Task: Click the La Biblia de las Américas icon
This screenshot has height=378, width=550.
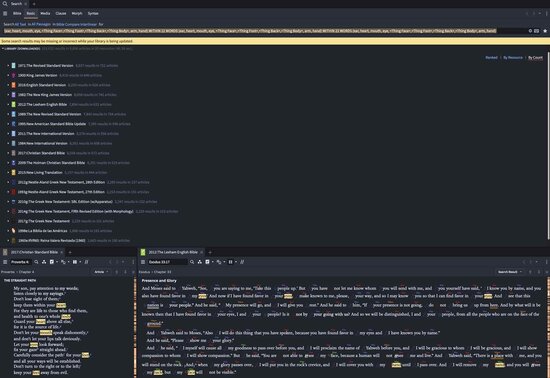Action: [13, 231]
